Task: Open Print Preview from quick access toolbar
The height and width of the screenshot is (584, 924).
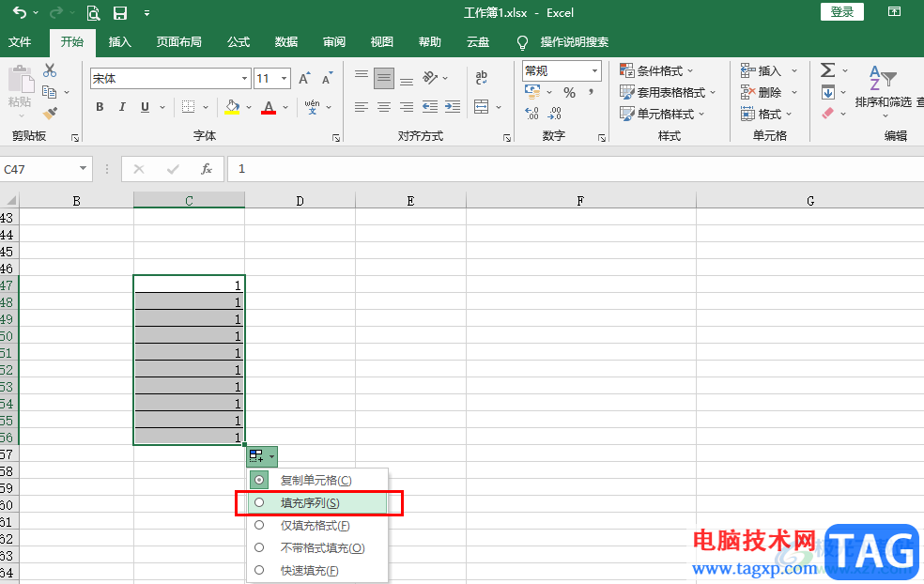Action: (93, 13)
